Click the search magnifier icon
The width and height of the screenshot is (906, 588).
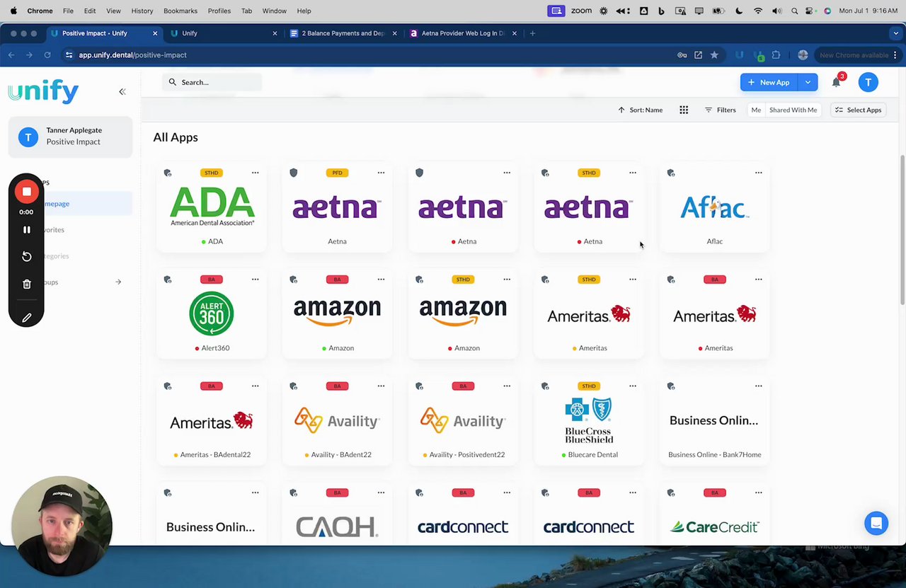172,82
